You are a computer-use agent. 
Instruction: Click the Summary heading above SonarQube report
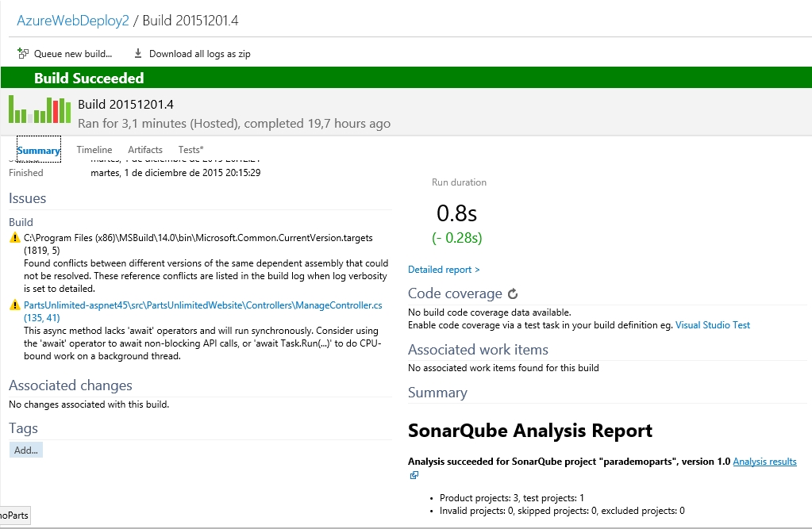pos(437,393)
